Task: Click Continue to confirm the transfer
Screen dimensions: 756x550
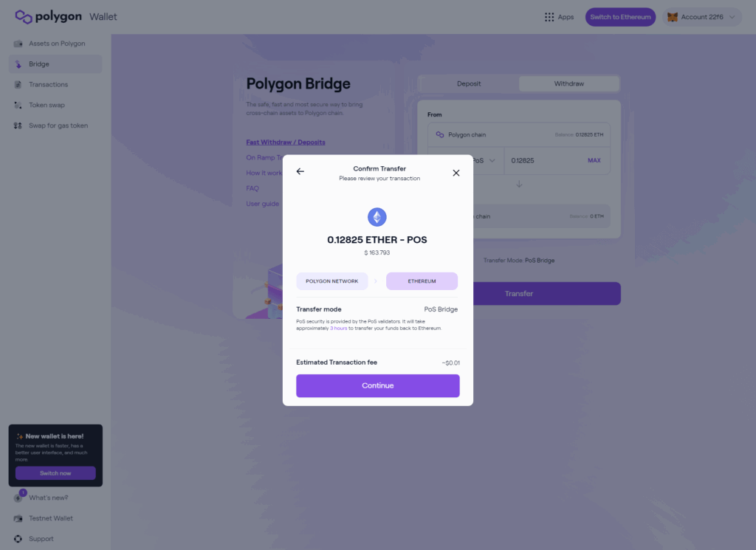Action: pyautogui.click(x=377, y=385)
